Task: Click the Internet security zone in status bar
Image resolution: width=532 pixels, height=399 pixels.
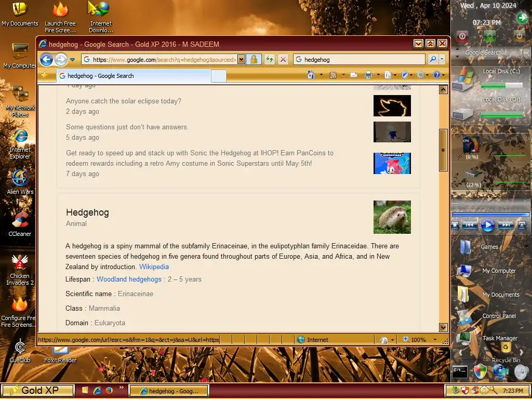Action: tap(313, 340)
